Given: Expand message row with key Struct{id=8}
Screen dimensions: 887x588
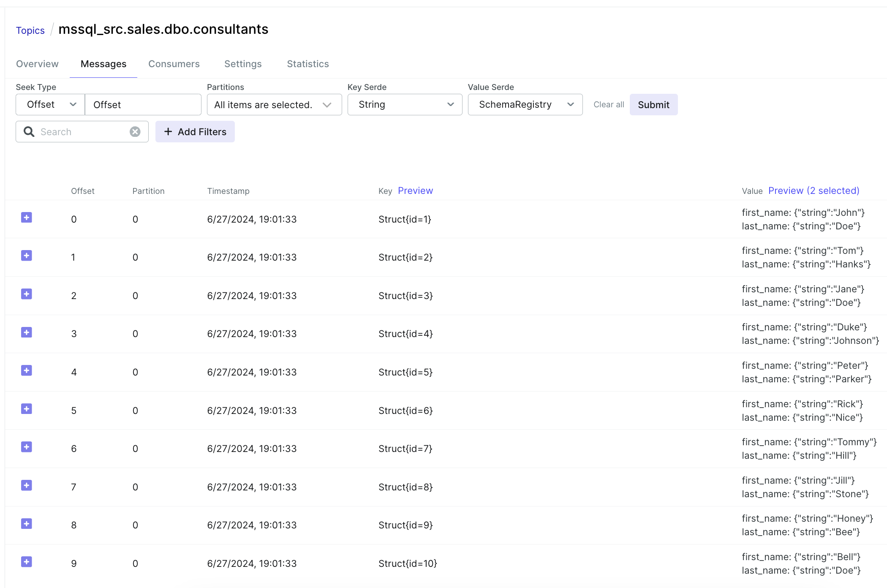Looking at the screenshot, I should [27, 486].
